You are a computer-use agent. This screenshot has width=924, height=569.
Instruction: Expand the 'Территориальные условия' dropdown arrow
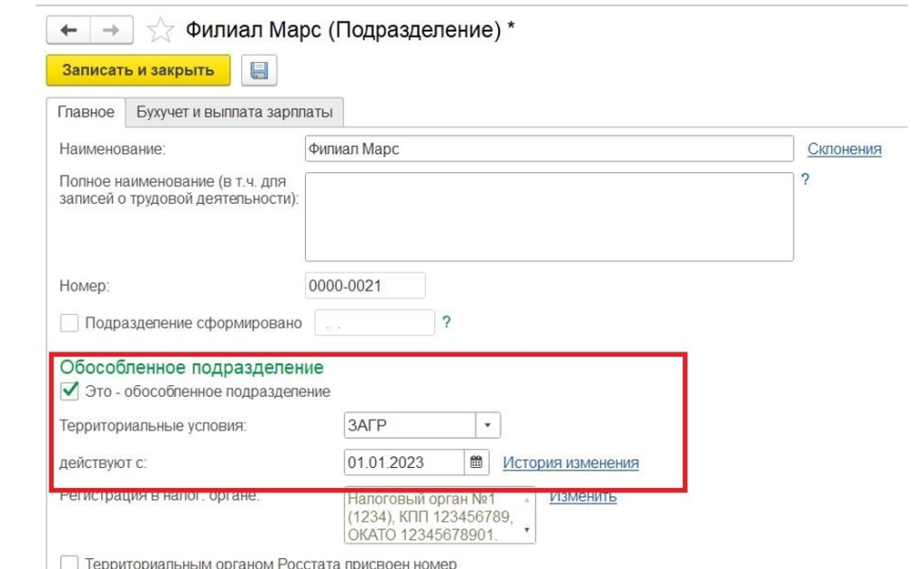(x=488, y=425)
